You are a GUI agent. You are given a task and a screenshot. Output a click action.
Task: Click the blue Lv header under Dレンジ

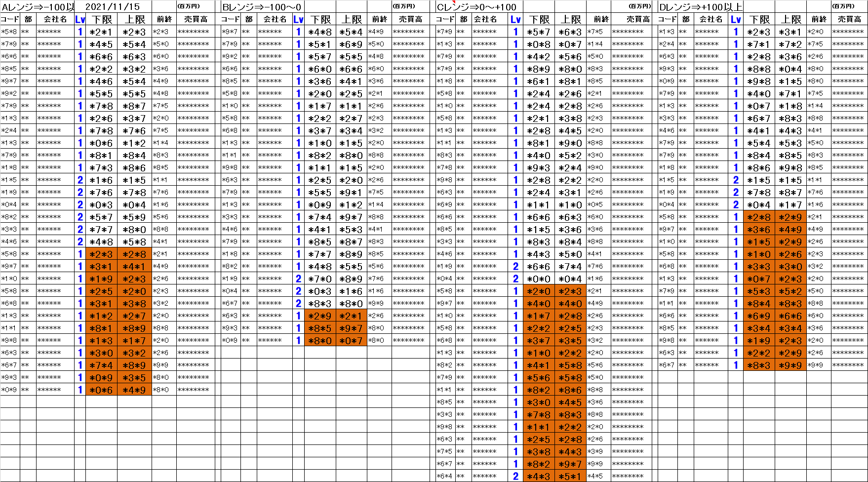click(x=736, y=19)
